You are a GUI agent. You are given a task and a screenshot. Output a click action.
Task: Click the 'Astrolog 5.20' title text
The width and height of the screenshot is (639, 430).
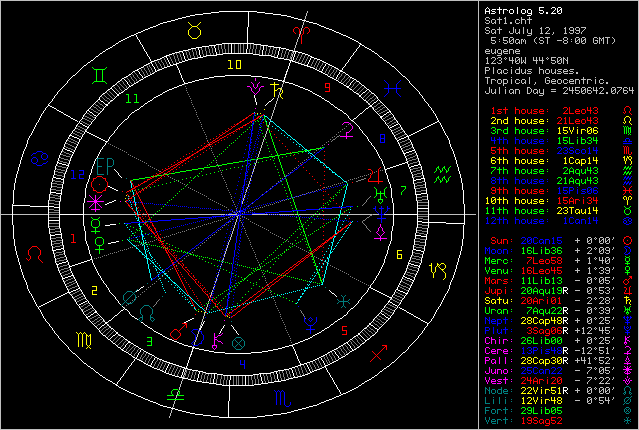point(523,11)
